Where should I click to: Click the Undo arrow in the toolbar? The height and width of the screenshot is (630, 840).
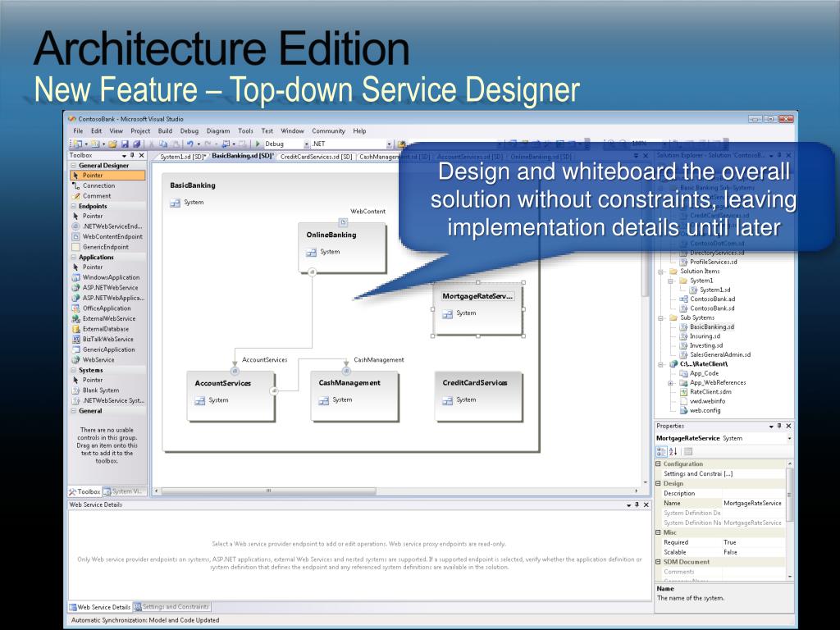tap(189, 144)
